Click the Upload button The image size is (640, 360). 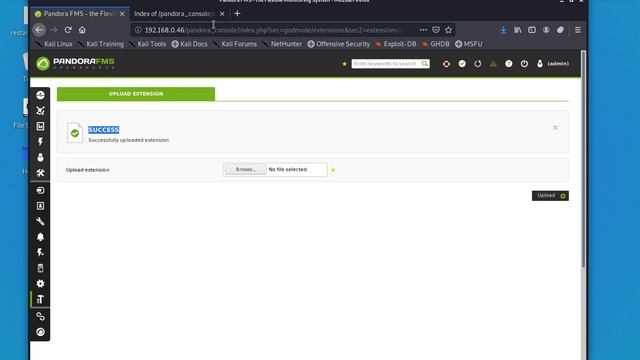[x=550, y=196]
